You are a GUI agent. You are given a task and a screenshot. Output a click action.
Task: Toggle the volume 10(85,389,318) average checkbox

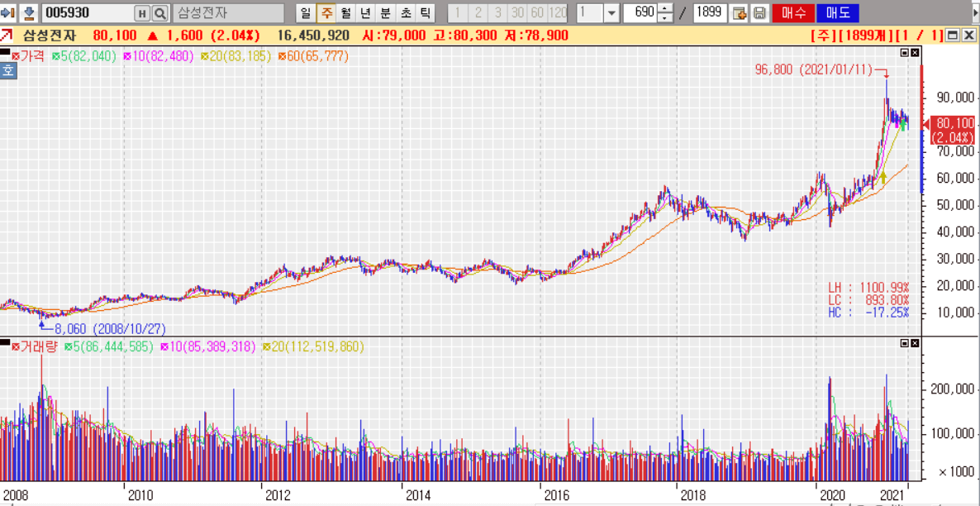coord(165,346)
